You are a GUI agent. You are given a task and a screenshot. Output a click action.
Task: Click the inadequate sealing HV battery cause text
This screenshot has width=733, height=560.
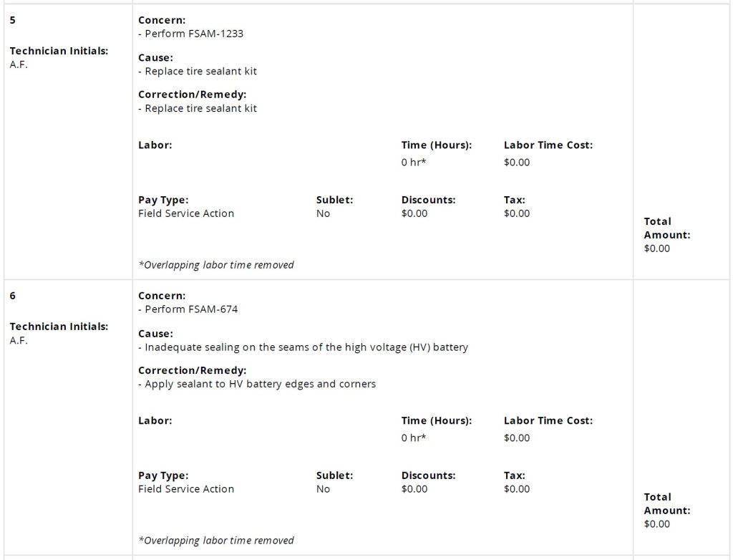click(x=306, y=347)
